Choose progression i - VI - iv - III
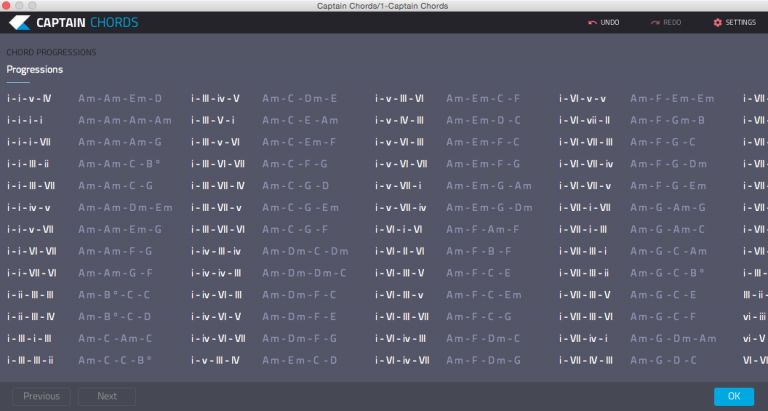Image resolution: width=768 pixels, height=411 pixels. click(x=401, y=338)
